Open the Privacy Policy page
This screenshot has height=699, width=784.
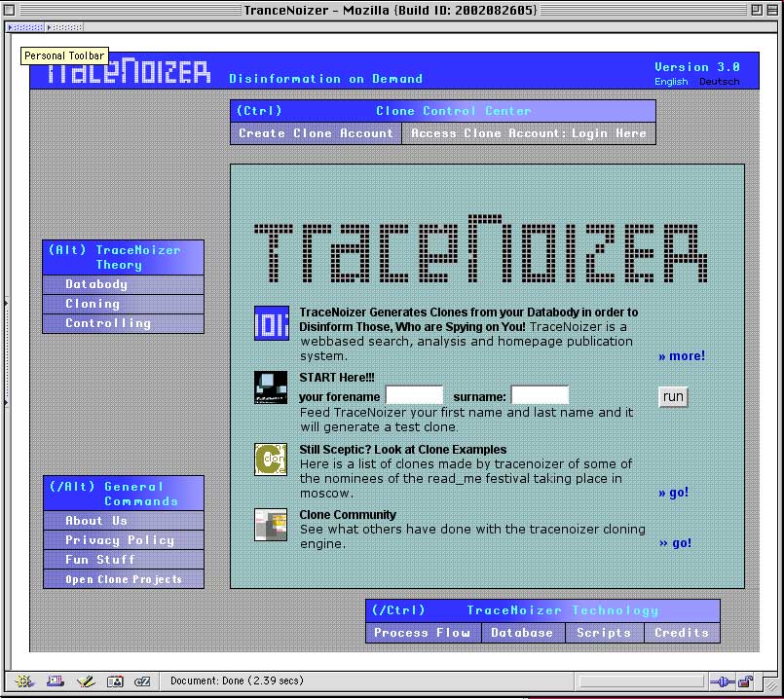[124, 540]
